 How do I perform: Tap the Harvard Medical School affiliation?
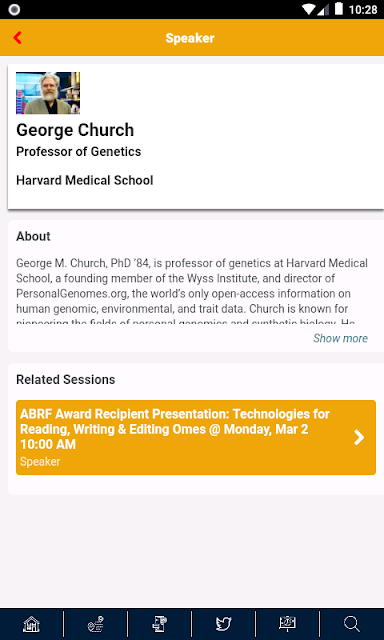pyautogui.click(x=84, y=180)
